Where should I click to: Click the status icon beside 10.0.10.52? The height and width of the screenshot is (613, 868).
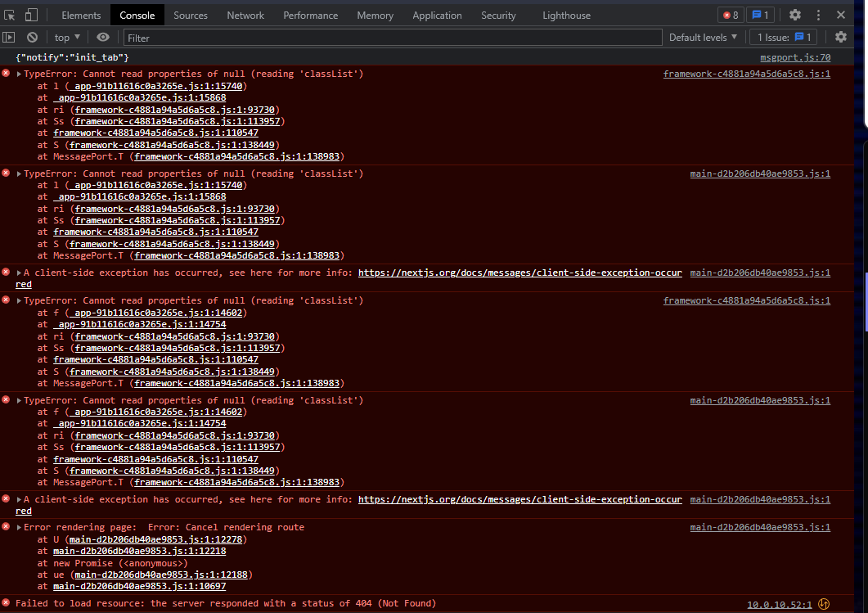(x=822, y=603)
